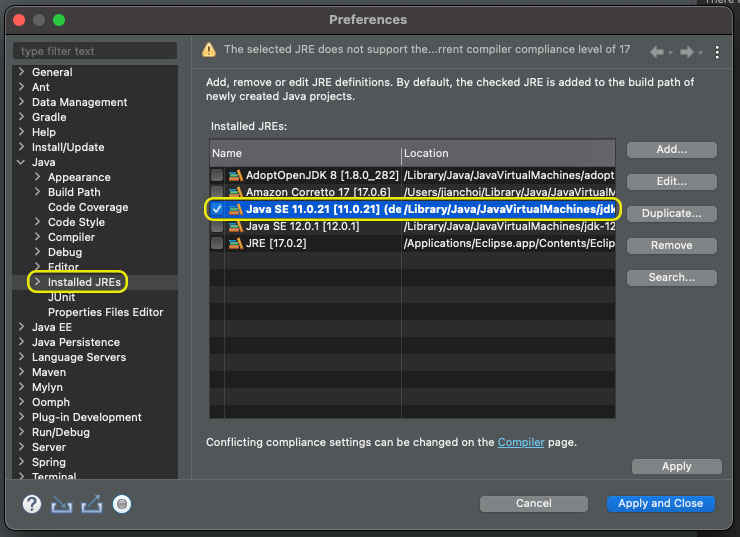Expand the General tree node

[21, 72]
